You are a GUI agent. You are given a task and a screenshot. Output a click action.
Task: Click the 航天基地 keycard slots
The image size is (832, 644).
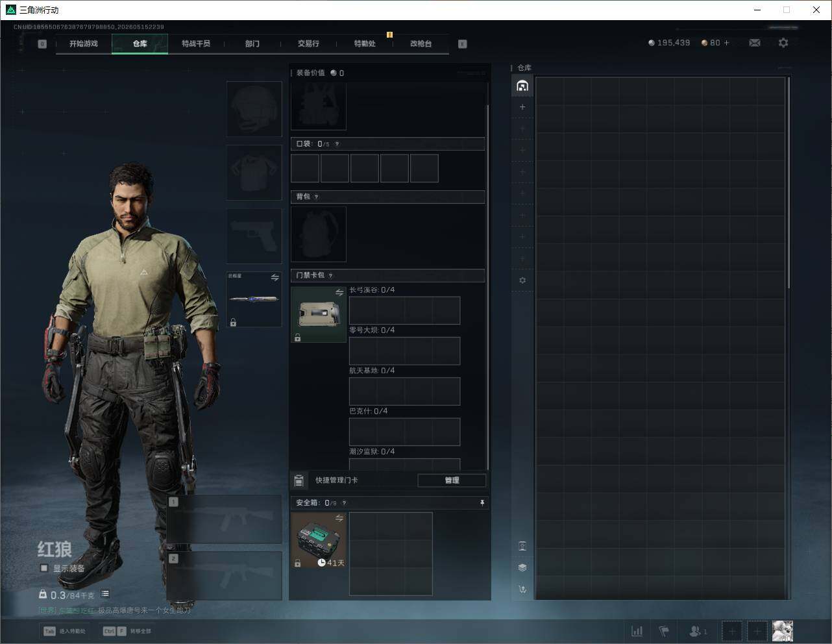pos(405,391)
